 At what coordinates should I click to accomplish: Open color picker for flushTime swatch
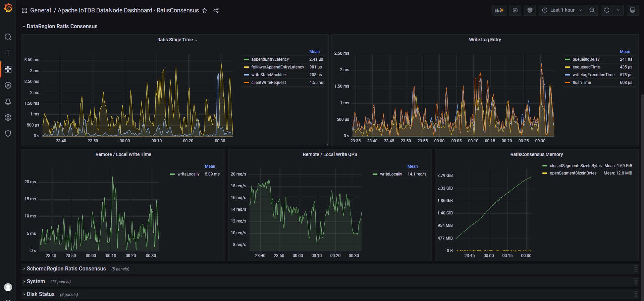[568, 83]
